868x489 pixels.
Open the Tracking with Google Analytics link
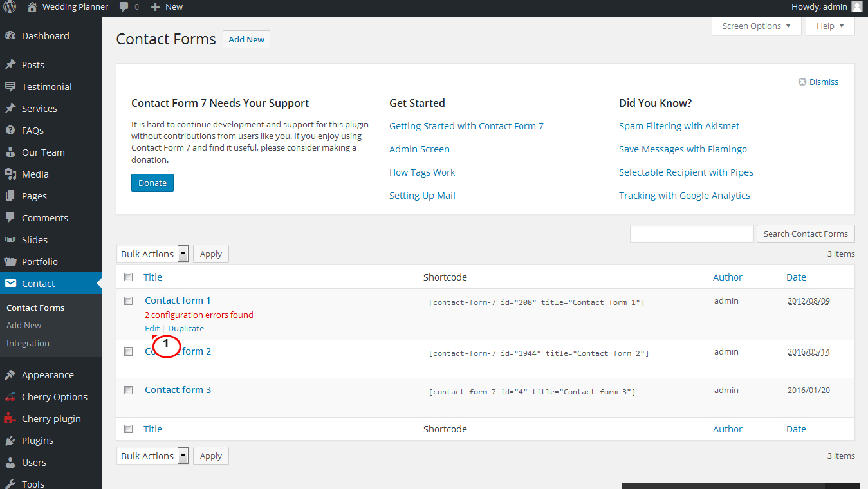[685, 196]
